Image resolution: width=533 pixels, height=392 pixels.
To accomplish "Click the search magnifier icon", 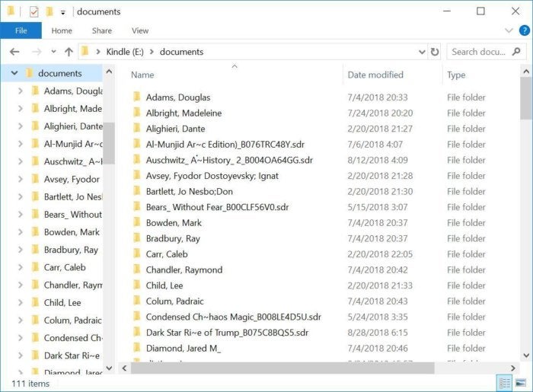I will (516, 52).
